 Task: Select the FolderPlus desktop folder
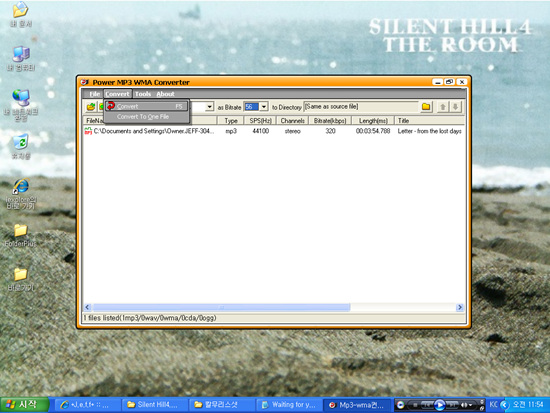point(20,235)
